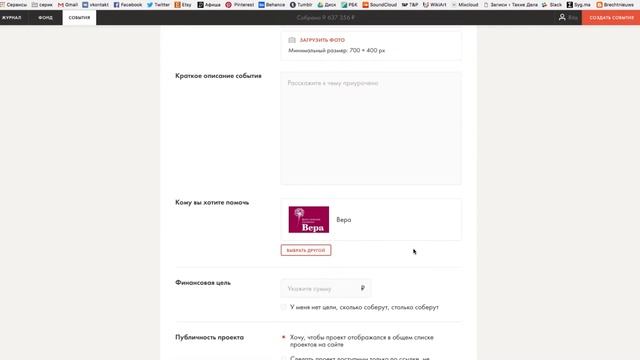Open the Twitter bookmark

[x=158, y=5]
